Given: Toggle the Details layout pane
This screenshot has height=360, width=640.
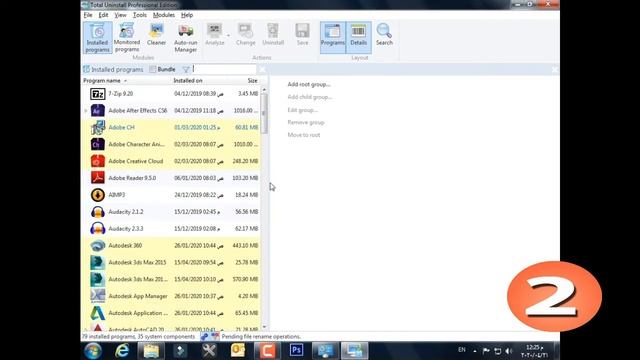Looking at the screenshot, I should 358,38.
